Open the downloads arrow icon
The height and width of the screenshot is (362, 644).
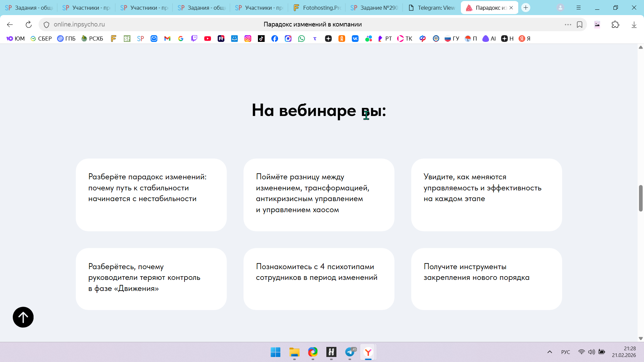[x=634, y=24]
